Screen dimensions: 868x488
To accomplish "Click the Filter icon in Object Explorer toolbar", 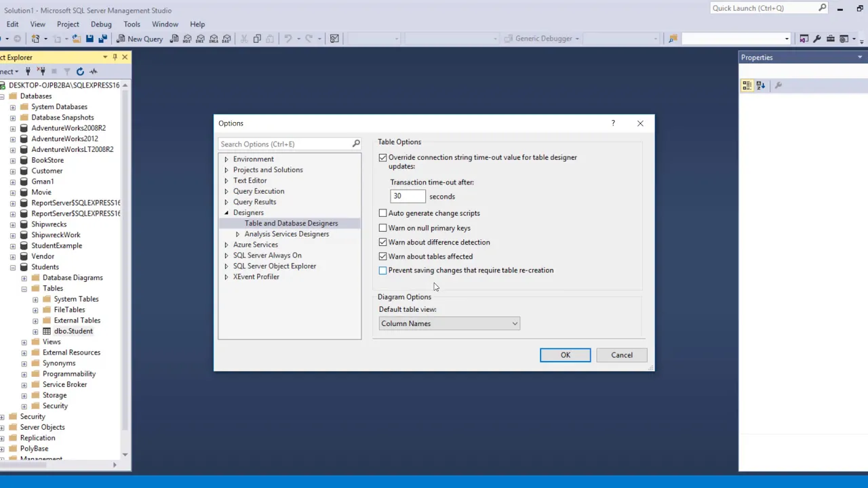I will 66,71.
